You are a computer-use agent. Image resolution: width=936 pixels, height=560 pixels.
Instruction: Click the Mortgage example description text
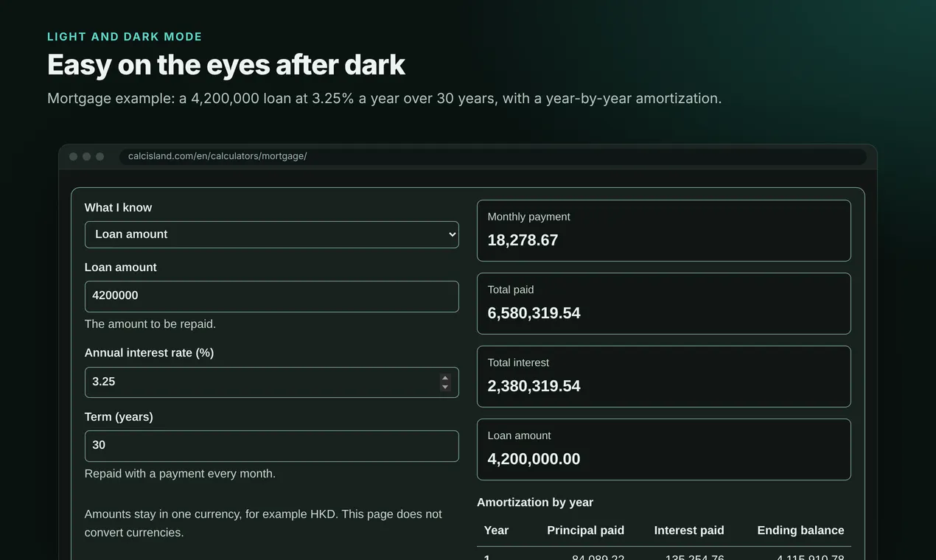click(x=385, y=99)
